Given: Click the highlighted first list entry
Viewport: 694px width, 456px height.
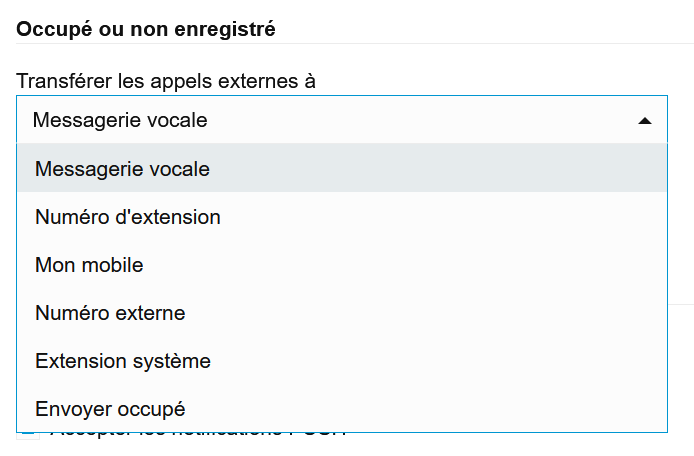Looking at the screenshot, I should (x=340, y=169).
